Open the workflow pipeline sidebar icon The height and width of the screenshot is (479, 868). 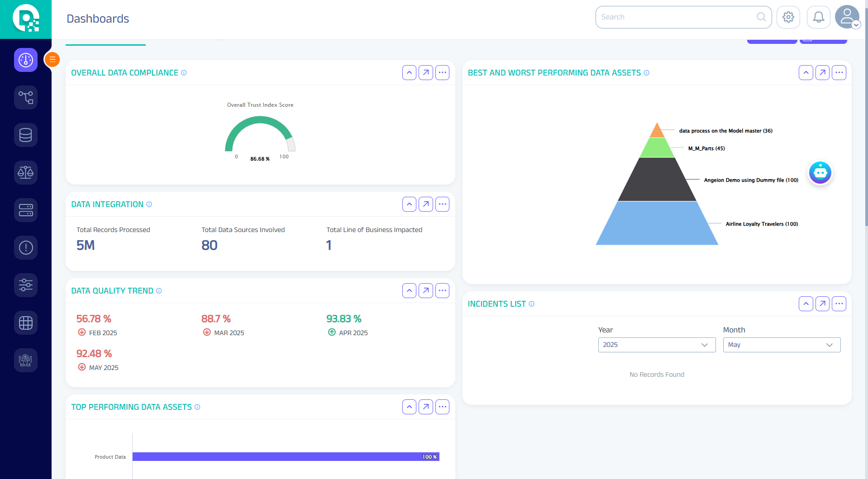[26, 97]
